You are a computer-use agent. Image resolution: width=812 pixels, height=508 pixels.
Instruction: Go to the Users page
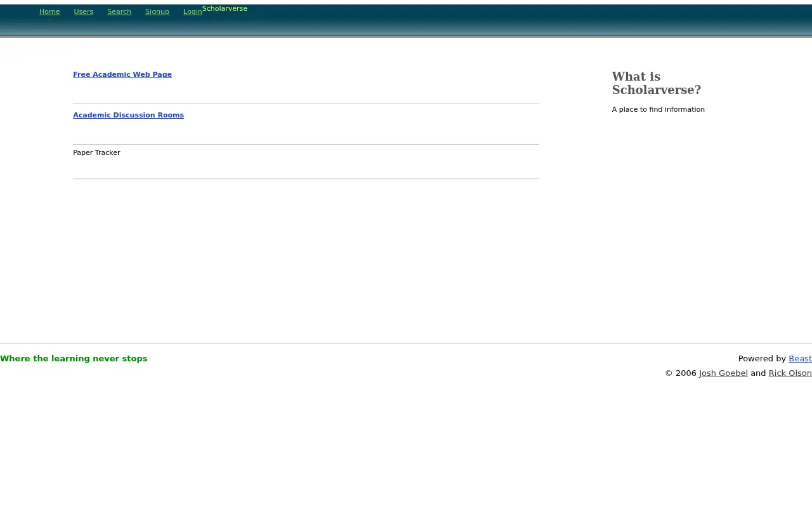[x=83, y=11]
